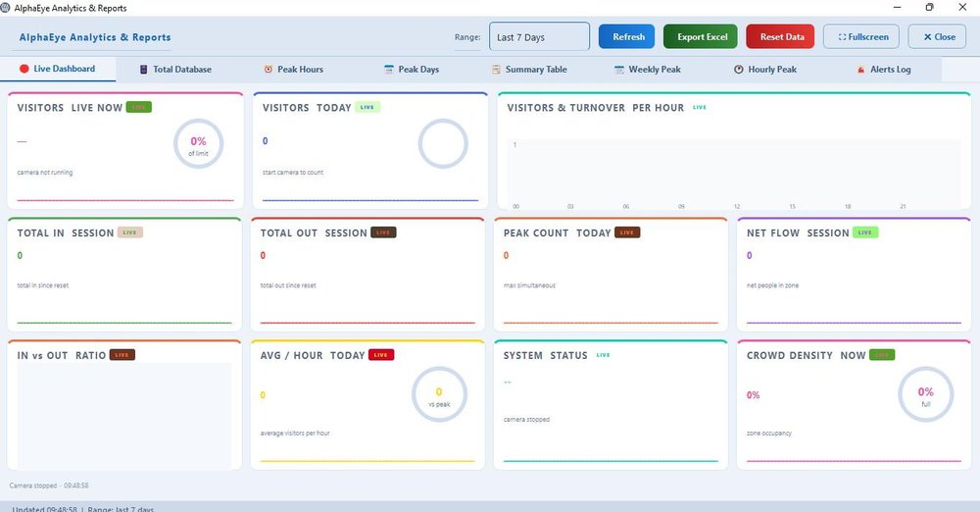Click the red Reset Data button
The width and height of the screenshot is (980, 512).
pyautogui.click(x=780, y=37)
